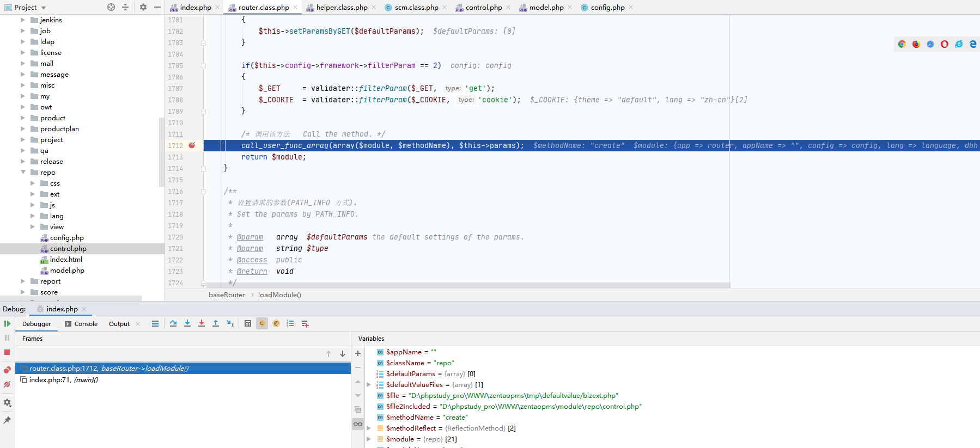Close the index.php debug session tab

(x=84, y=309)
